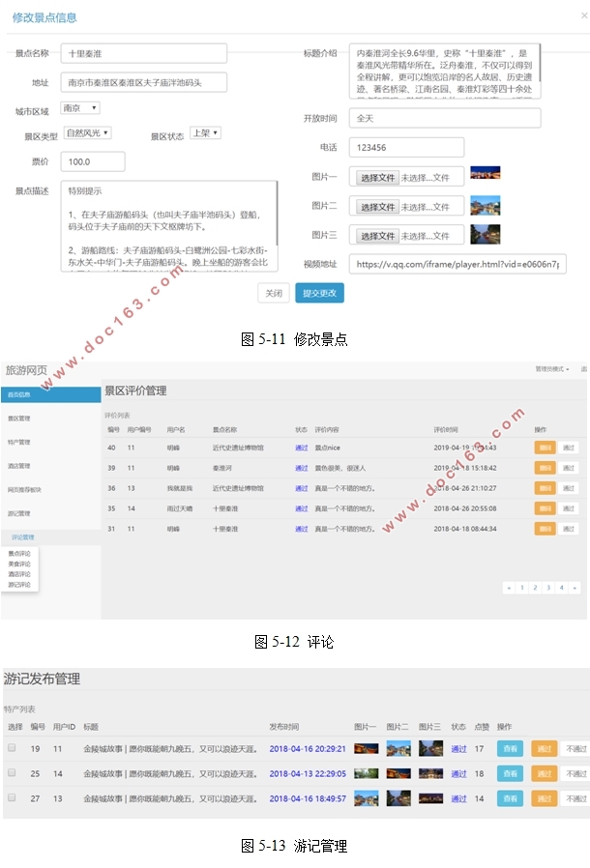The image size is (590, 868).
Task: Open the 图片二 preview thumbnail
Action: 486,205
